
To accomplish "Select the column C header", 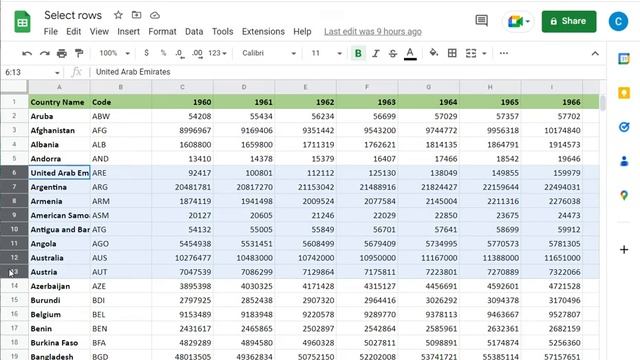I will tap(182, 87).
